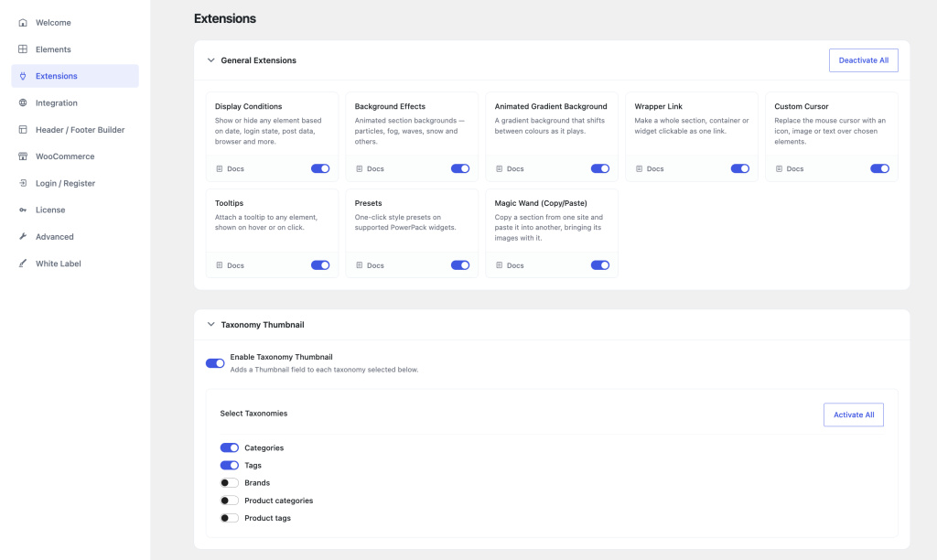Click the Presets card title
The image size is (937, 560).
tap(368, 203)
